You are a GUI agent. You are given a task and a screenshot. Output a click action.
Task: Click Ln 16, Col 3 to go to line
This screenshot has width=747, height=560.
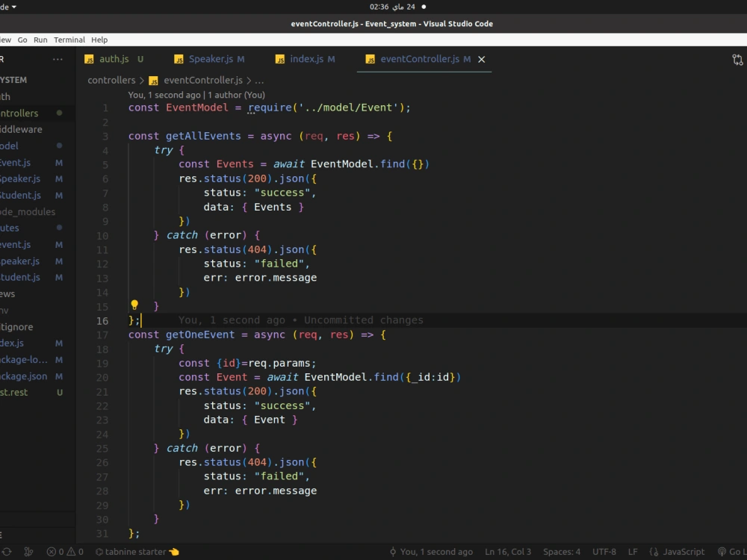508,552
